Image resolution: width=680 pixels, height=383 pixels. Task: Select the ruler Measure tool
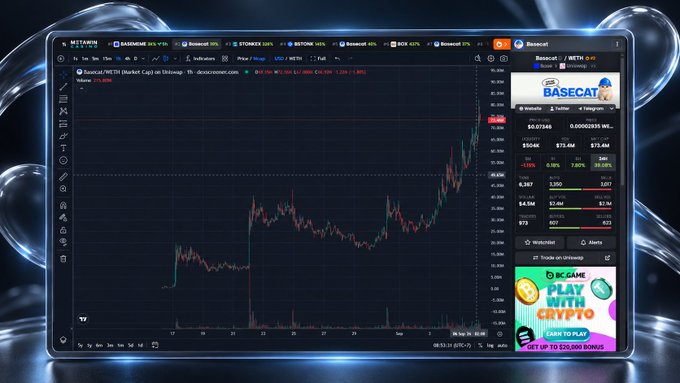click(x=63, y=177)
